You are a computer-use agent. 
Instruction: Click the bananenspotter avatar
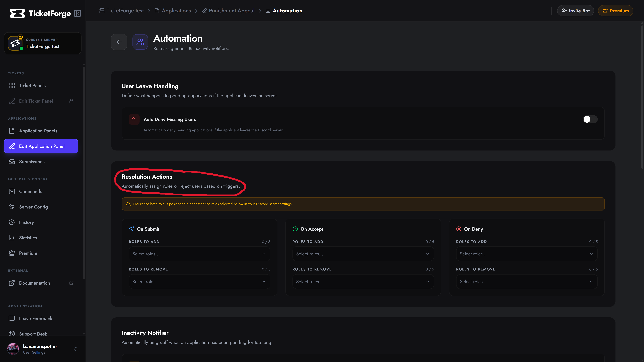(13, 349)
